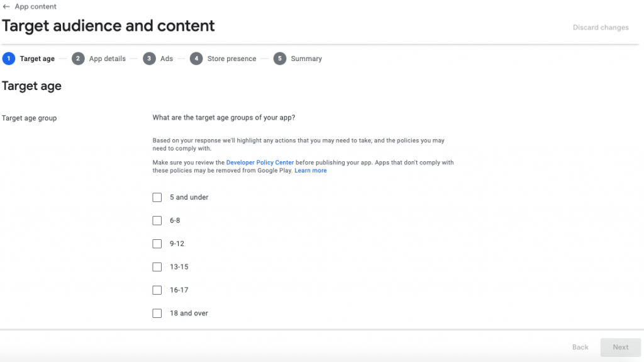Toggle the 16-17 age group checkbox

click(157, 290)
